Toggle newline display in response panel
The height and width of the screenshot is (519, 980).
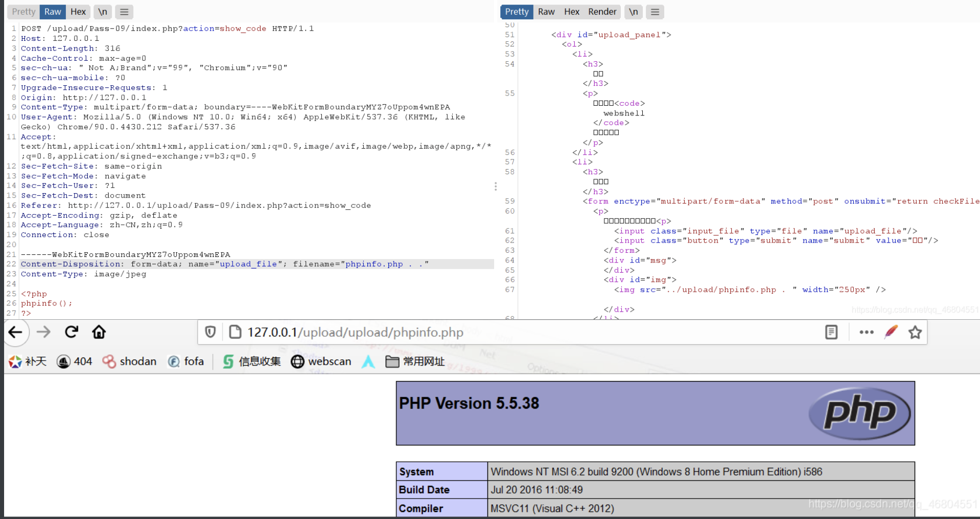click(x=634, y=12)
